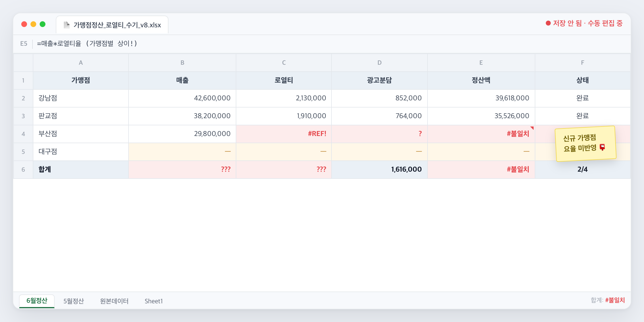Screen dimensions: 644x322
Task: Open the 원본데이터 sheet tab
Action: 114,301
